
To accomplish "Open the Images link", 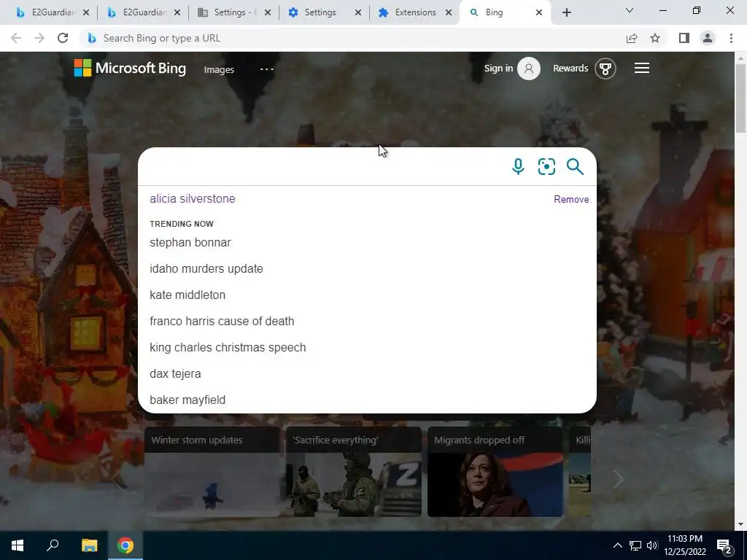I will 219,69.
